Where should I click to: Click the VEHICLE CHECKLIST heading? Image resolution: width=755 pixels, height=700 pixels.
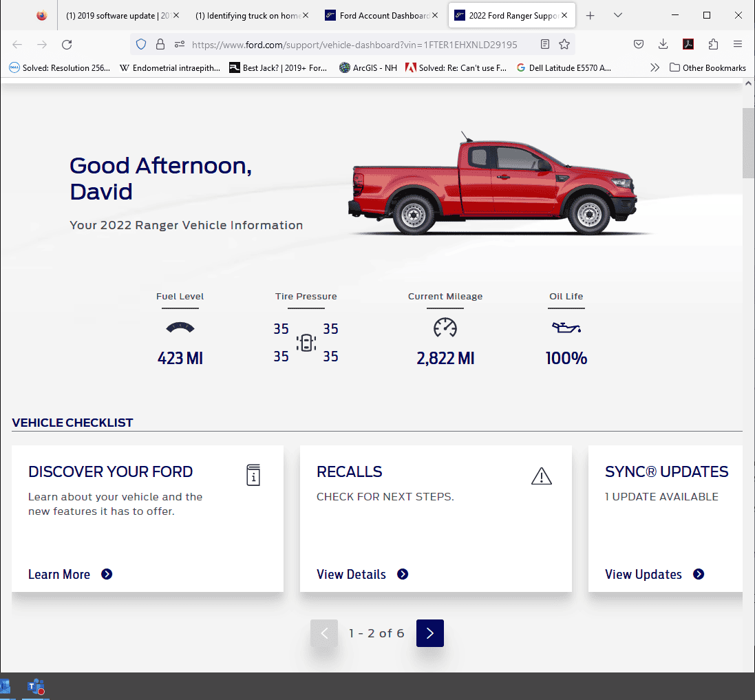point(72,423)
